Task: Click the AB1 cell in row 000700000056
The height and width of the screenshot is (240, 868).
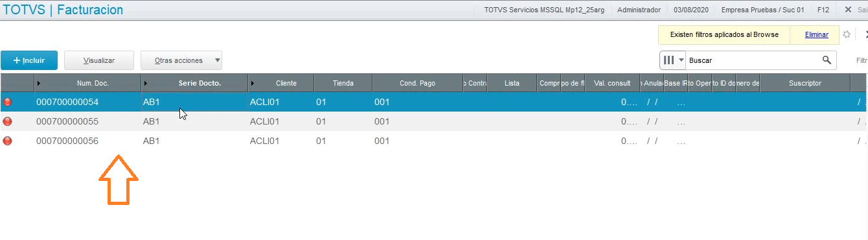Action: [151, 141]
